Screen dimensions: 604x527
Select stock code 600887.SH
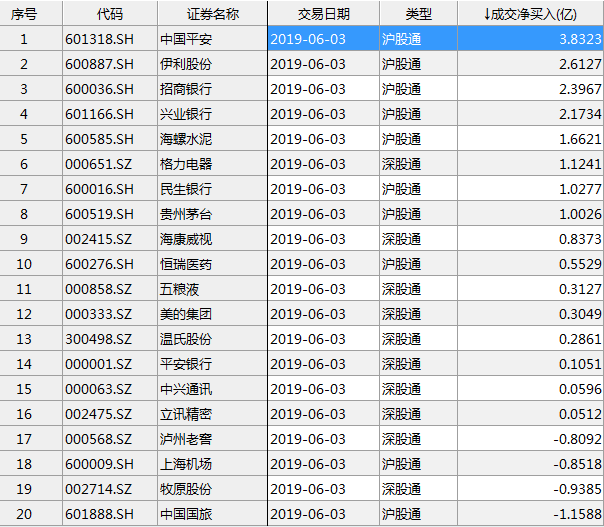[x=110, y=64]
